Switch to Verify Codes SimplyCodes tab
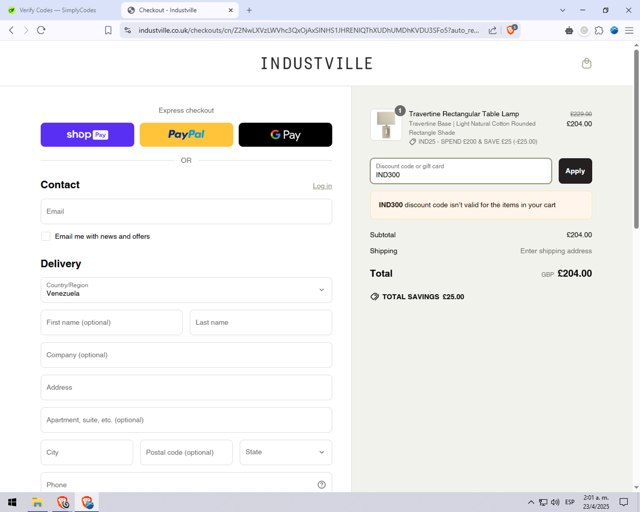Viewport: 640px width, 512px height. [58, 10]
